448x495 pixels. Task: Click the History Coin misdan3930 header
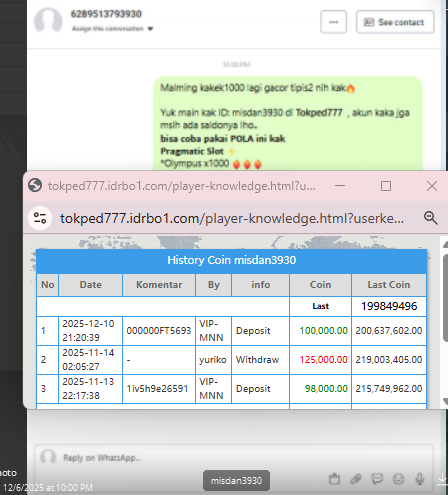(x=232, y=260)
